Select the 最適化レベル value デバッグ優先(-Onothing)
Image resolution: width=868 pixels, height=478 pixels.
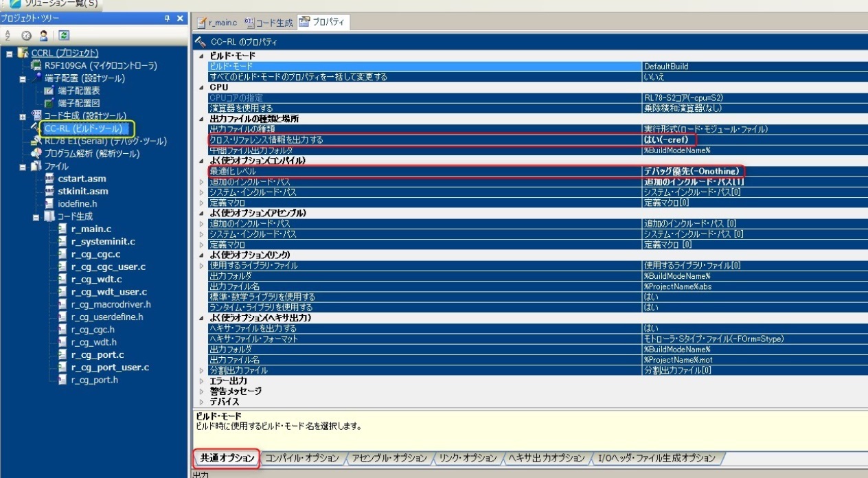[691, 171]
